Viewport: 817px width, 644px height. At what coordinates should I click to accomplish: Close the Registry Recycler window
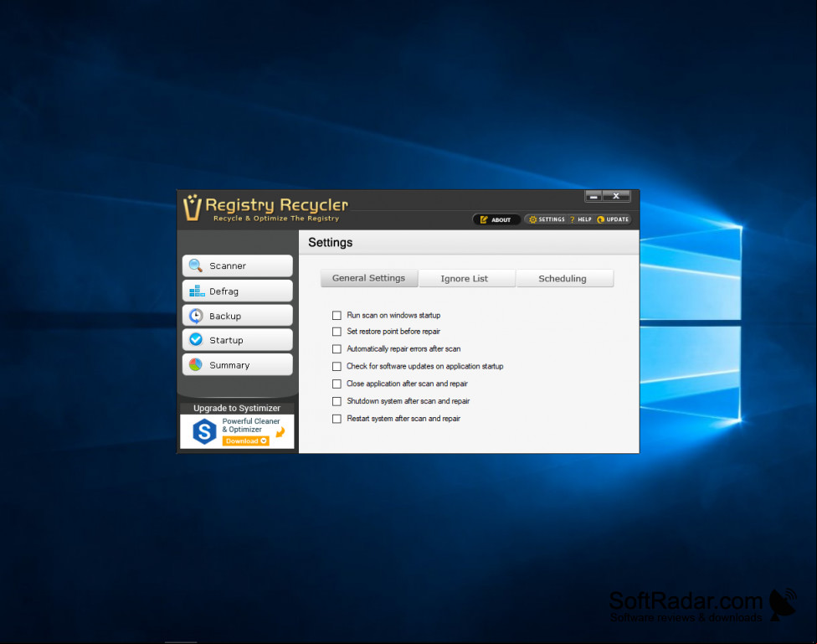pyautogui.click(x=616, y=196)
